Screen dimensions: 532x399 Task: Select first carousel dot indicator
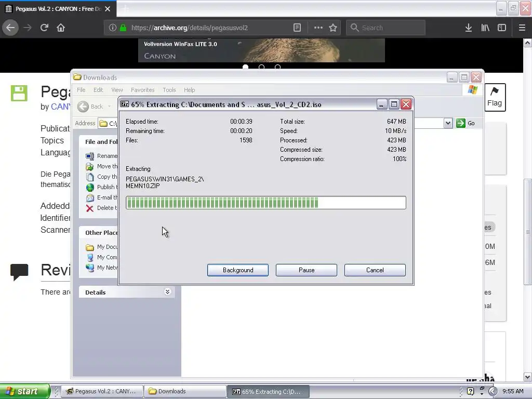point(245,67)
